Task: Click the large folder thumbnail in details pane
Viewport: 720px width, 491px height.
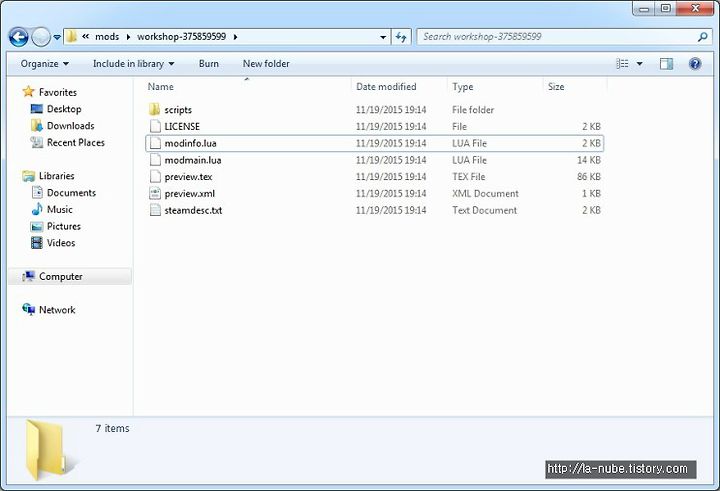Action: pos(47,450)
